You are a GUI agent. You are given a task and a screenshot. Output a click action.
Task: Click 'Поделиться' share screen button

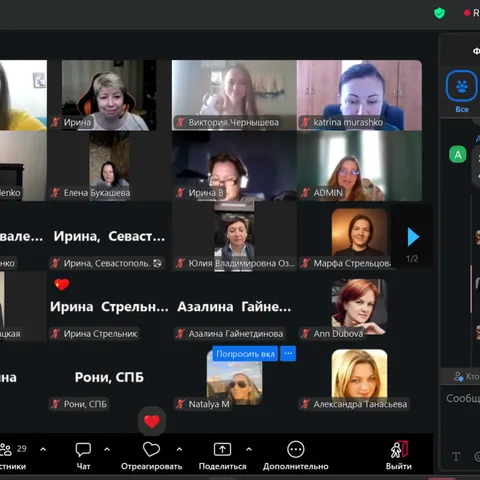[x=222, y=456]
